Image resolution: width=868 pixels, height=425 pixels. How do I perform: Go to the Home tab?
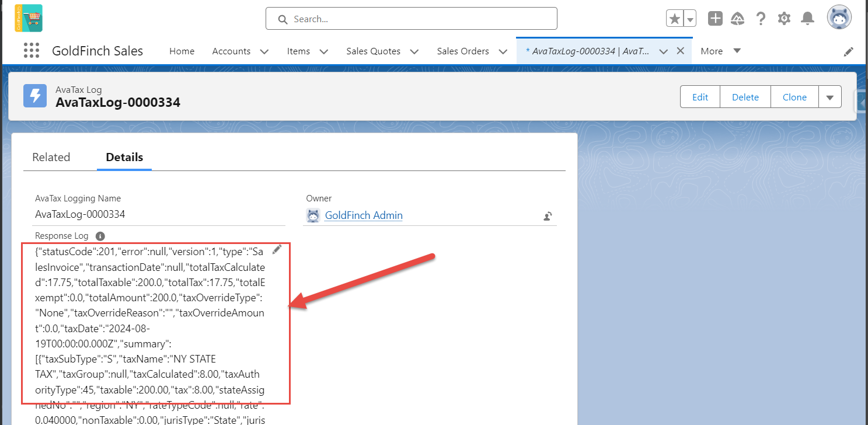tap(182, 51)
